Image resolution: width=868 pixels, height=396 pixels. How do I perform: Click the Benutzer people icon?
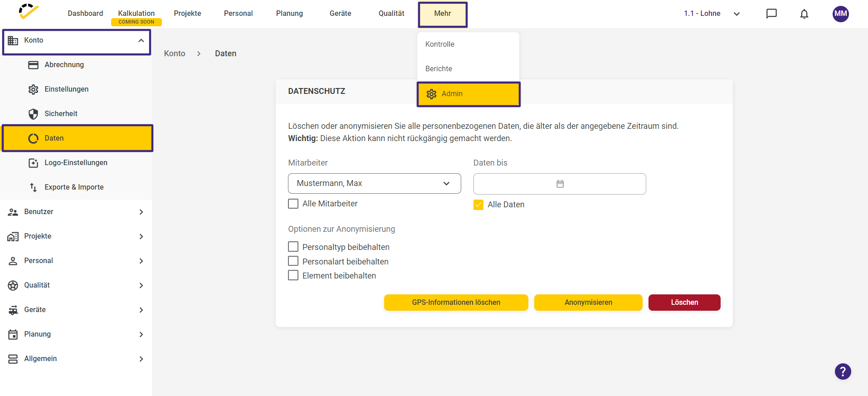click(13, 212)
